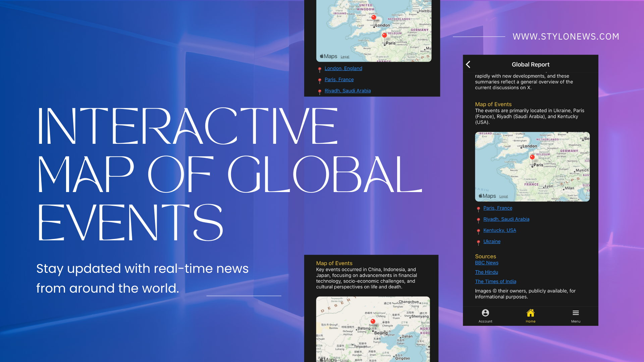644x362 pixels.
Task: Click the red pin over England in top map
Action: point(374,17)
